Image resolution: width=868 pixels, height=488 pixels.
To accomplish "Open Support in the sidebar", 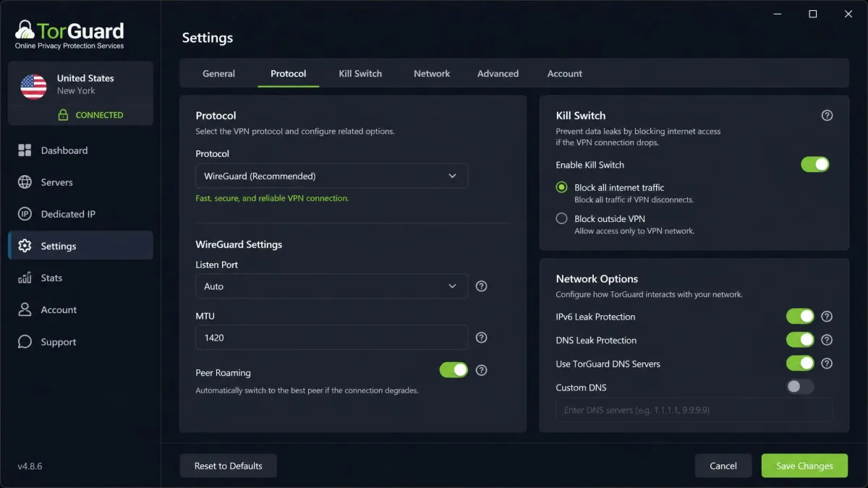I will click(80, 341).
